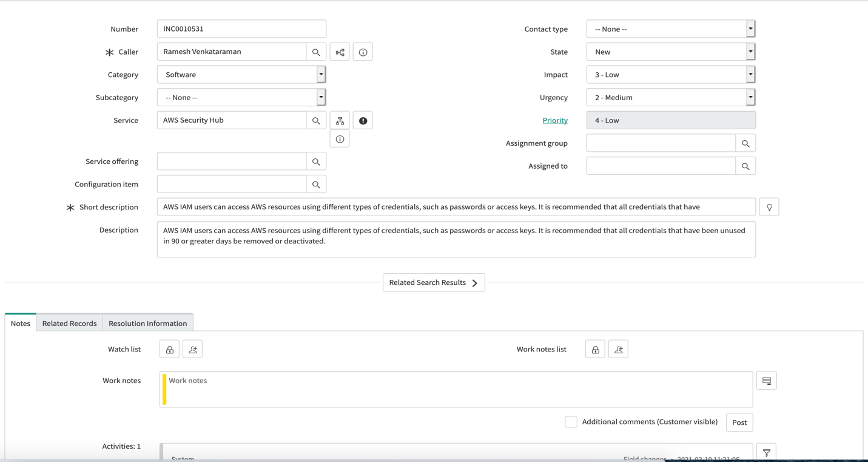The width and height of the screenshot is (868, 462).
Task: Open the Assignment group lookup icon
Action: coord(745,143)
